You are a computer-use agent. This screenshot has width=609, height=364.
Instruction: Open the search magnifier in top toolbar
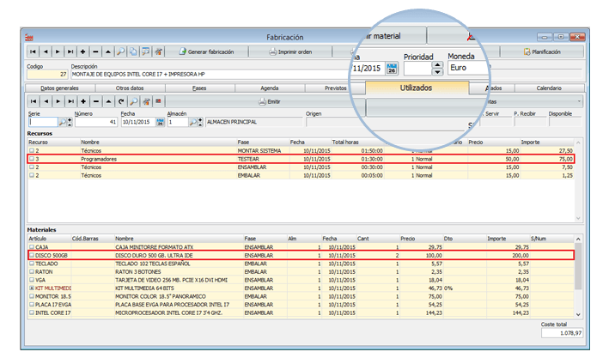point(120,52)
